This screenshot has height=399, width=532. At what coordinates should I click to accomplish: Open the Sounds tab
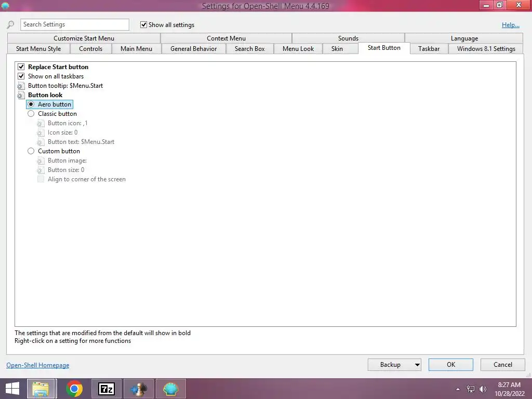(x=348, y=38)
